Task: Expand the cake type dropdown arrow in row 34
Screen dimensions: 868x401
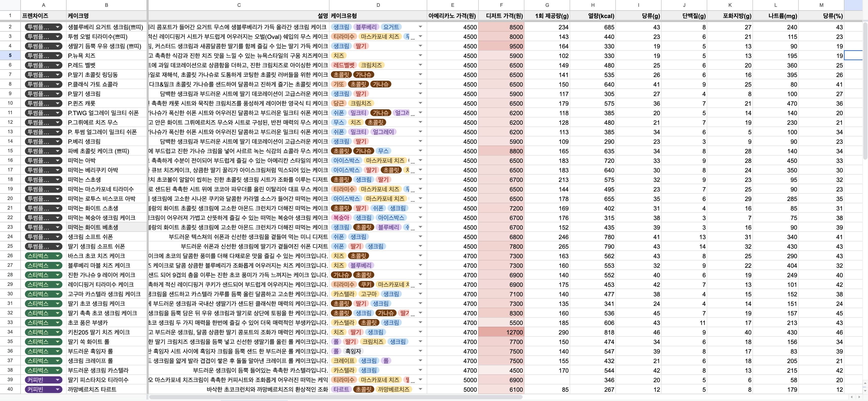Action: (420, 332)
